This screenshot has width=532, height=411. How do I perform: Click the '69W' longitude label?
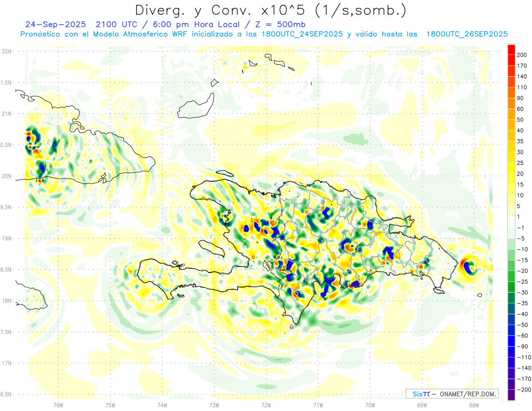[422, 405]
